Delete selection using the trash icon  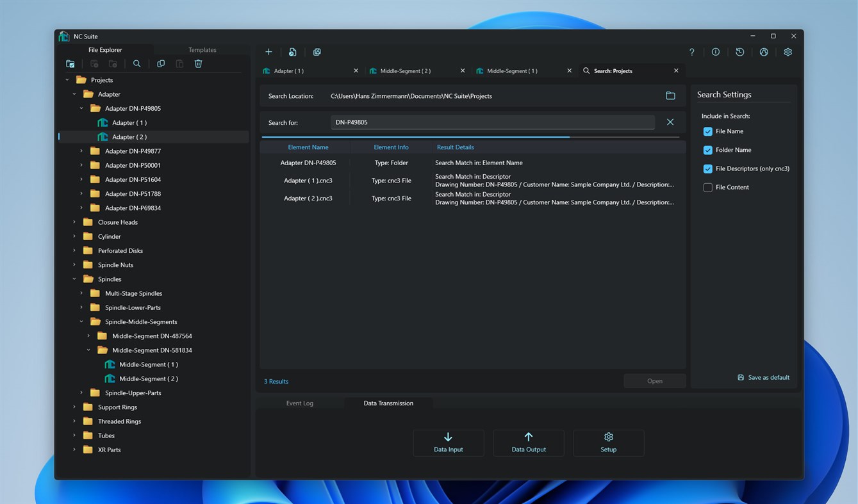pyautogui.click(x=198, y=63)
